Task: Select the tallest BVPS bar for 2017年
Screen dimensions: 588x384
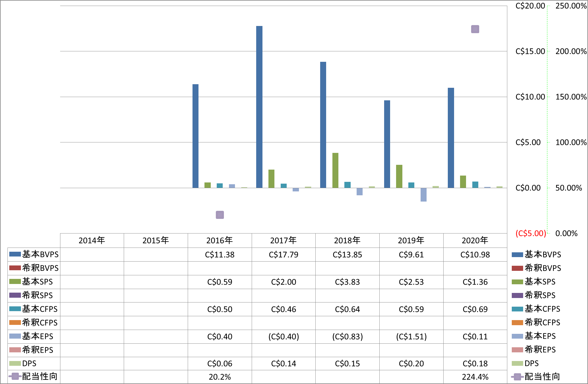Action: (x=259, y=107)
